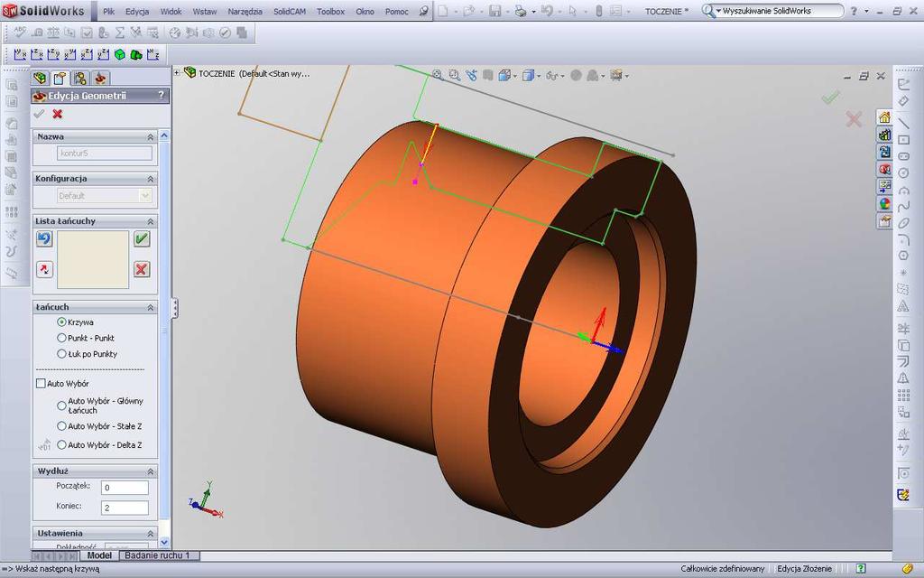This screenshot has height=578, width=924.
Task: Click the Undo icon in toolbar
Action: pos(548,11)
